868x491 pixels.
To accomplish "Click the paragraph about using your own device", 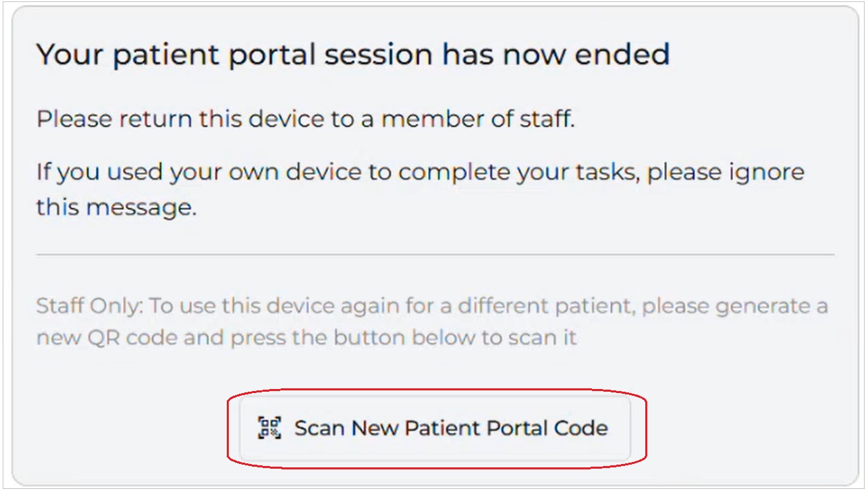I will coord(418,188).
